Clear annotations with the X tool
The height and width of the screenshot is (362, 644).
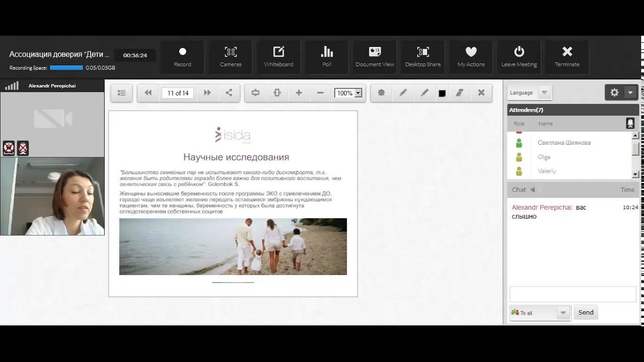481,93
